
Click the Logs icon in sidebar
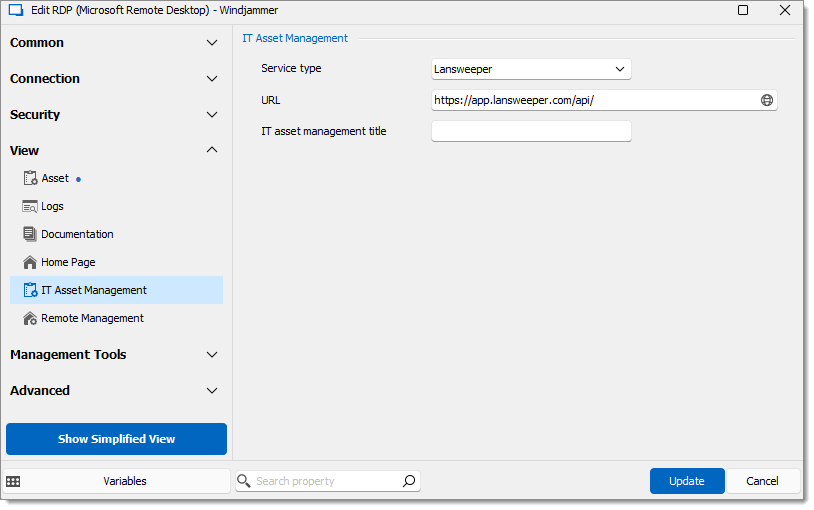30,206
